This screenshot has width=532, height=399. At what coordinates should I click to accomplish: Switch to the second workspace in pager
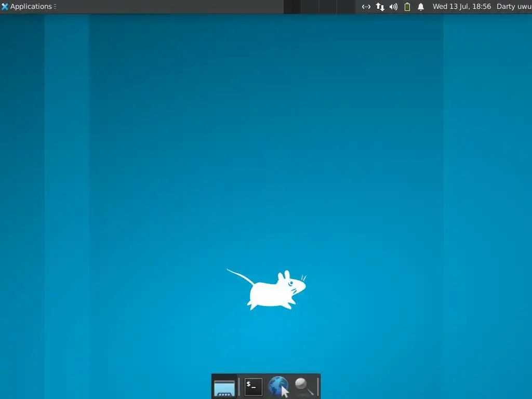point(310,7)
